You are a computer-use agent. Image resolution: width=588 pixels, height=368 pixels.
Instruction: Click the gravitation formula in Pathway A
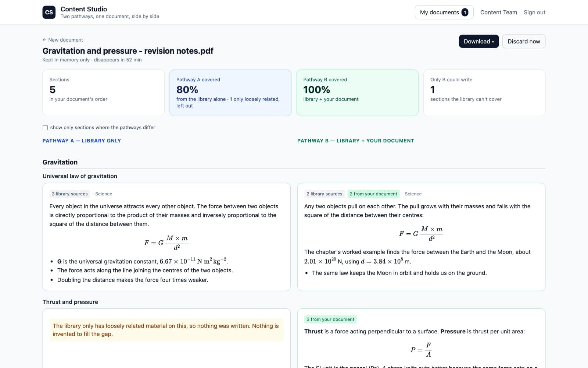pos(166,243)
